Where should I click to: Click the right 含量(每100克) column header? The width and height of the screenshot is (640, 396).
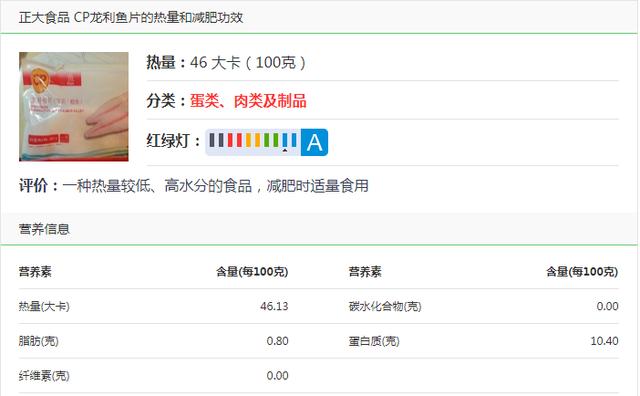coord(582,271)
